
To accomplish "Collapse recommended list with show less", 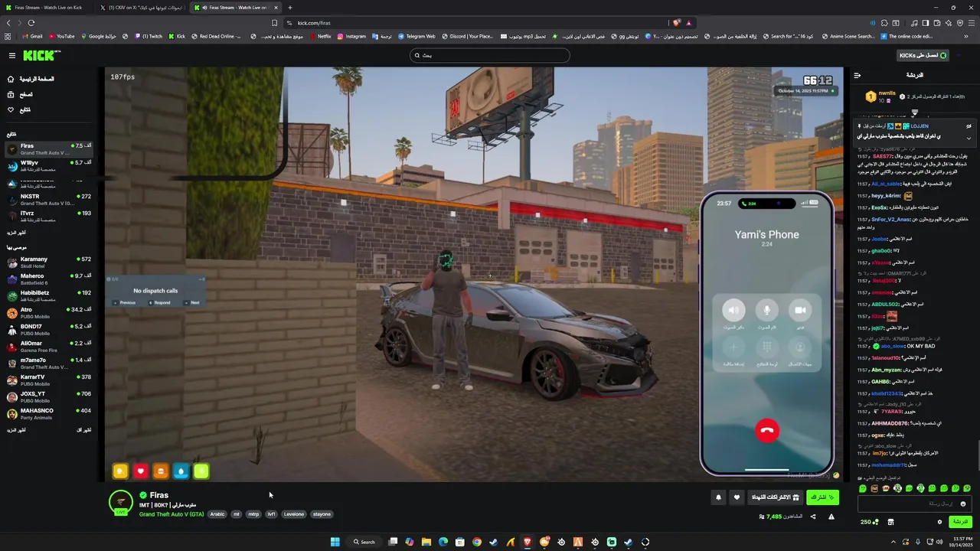I will (84, 430).
